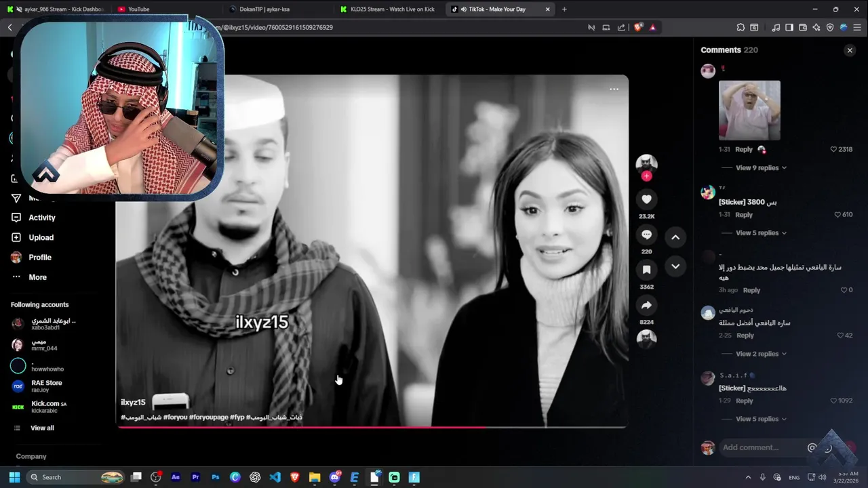
Task: Reply to the comment dated 2-25
Action: [745, 335]
